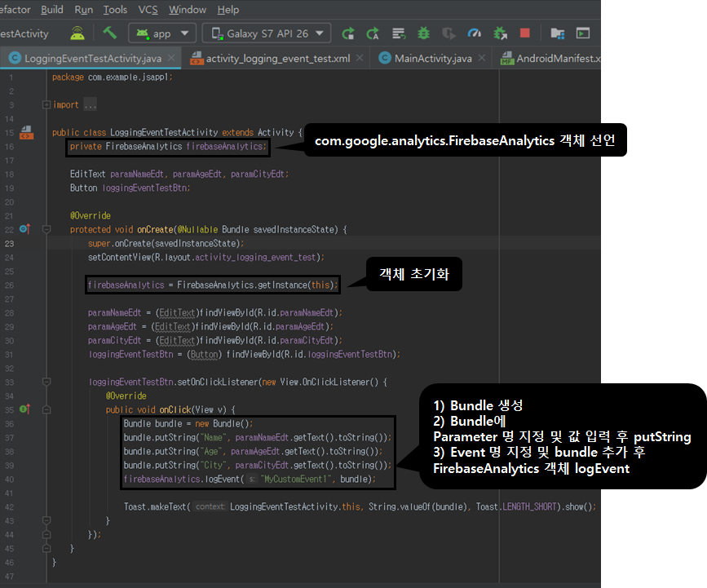Screen dimensions: 707x588
Task: Click 'FirebaseAnalytics.getInstance(this);' statement
Action: tap(257, 285)
